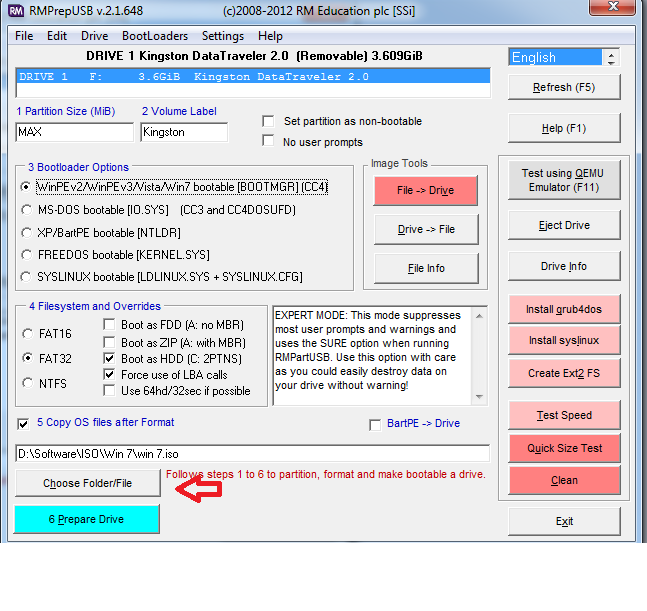Check Boot as ZIP (A: with MBR)
647x611 pixels.
pos(109,342)
